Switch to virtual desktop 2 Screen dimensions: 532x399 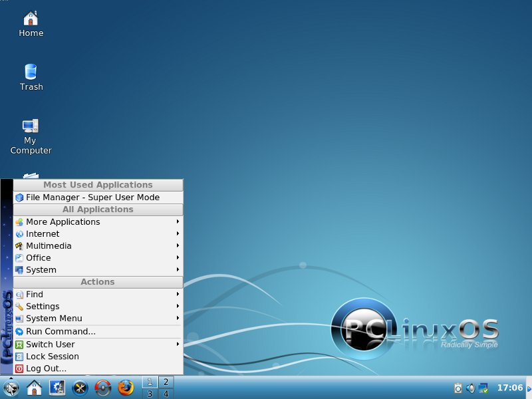164,382
